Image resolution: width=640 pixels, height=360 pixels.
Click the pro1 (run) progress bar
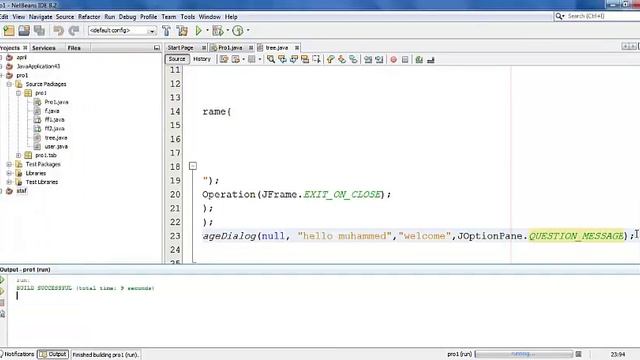click(x=524, y=354)
